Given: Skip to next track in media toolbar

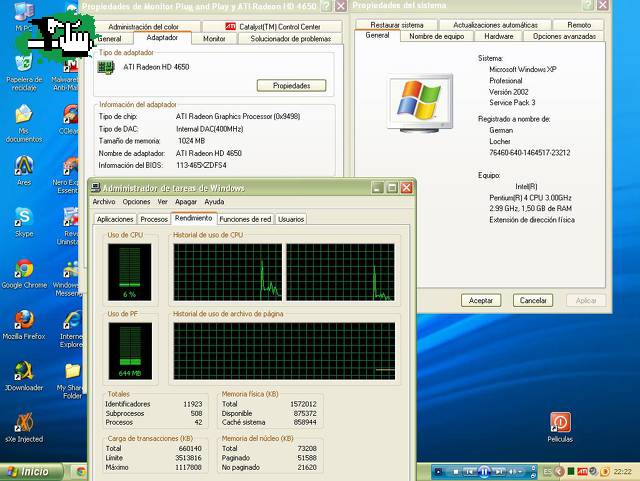Looking at the screenshot, I should point(499,472).
